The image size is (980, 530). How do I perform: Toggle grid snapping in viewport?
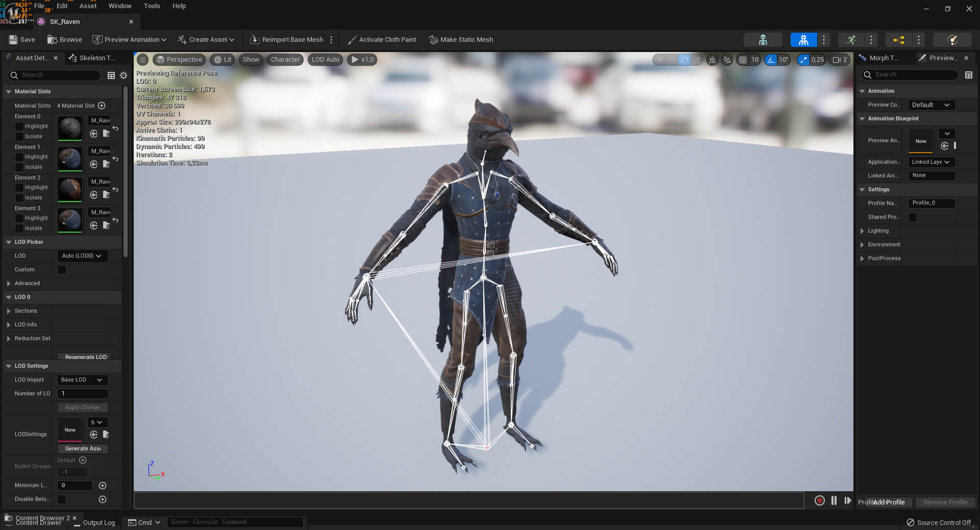[x=743, y=60]
